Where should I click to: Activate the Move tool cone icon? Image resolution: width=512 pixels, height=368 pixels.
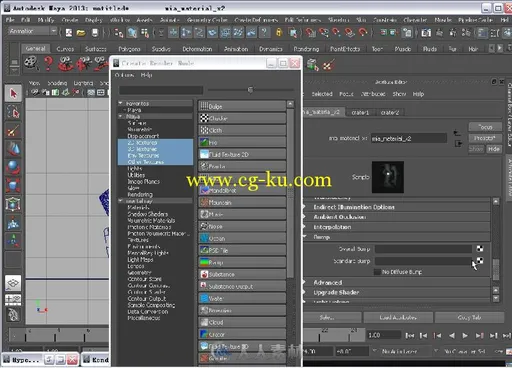tap(13, 149)
